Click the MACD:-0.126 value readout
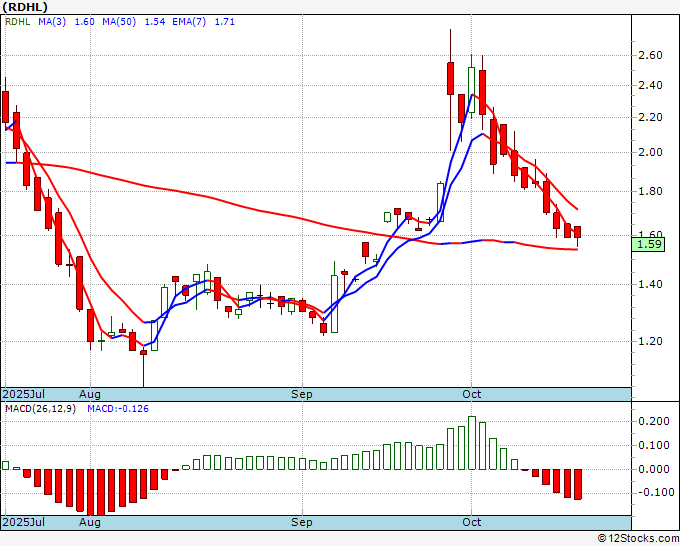The width and height of the screenshot is (680, 546). 118,409
